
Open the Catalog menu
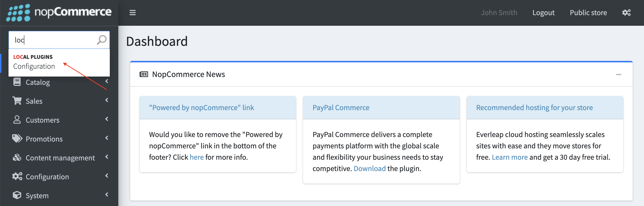[x=59, y=82]
